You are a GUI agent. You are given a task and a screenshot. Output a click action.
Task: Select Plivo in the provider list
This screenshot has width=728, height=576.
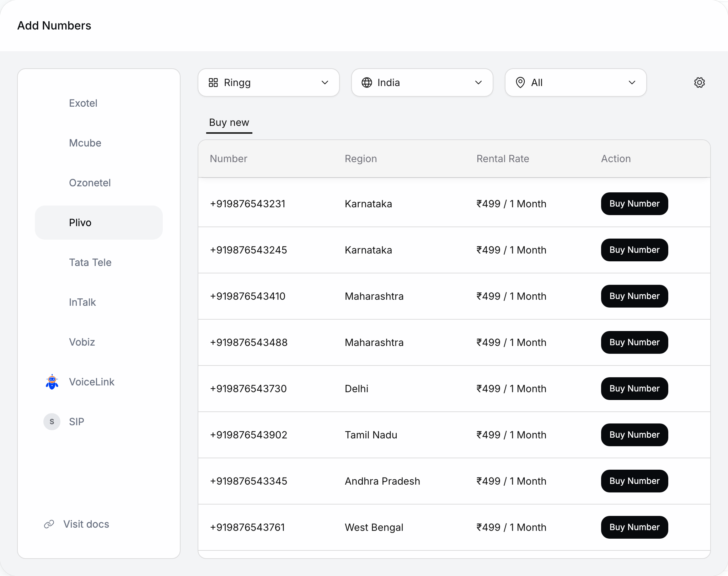click(99, 223)
